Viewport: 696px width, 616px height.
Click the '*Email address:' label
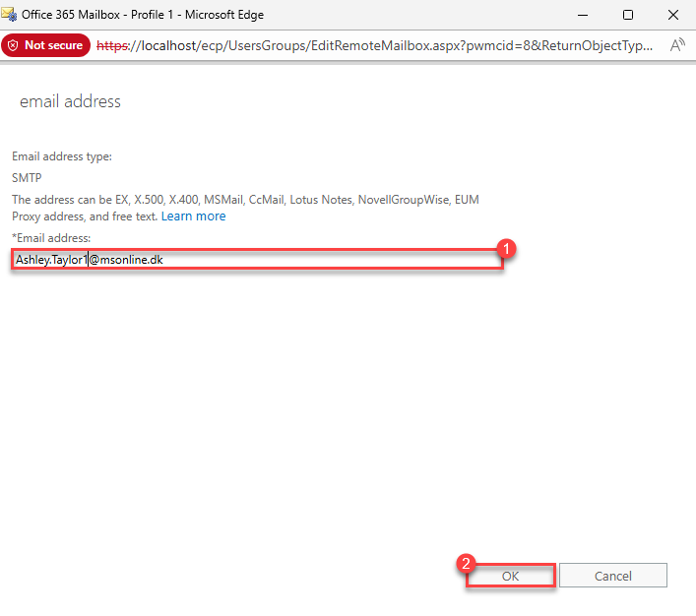pyautogui.click(x=51, y=238)
